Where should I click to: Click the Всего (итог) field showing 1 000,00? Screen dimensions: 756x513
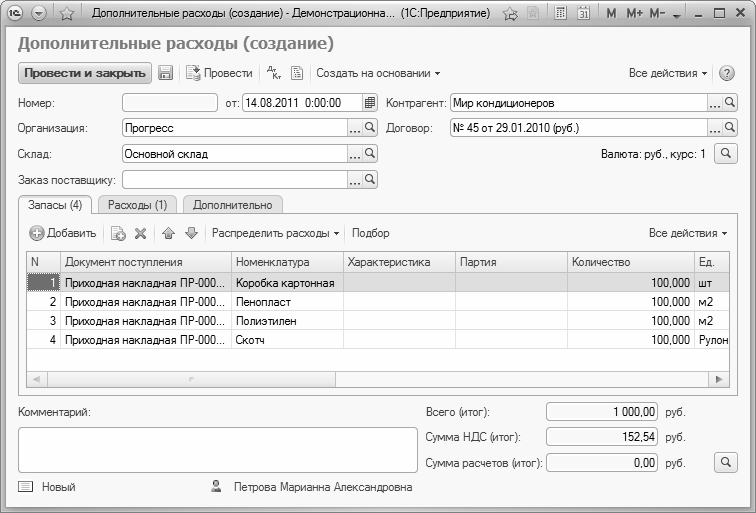pyautogui.click(x=602, y=412)
